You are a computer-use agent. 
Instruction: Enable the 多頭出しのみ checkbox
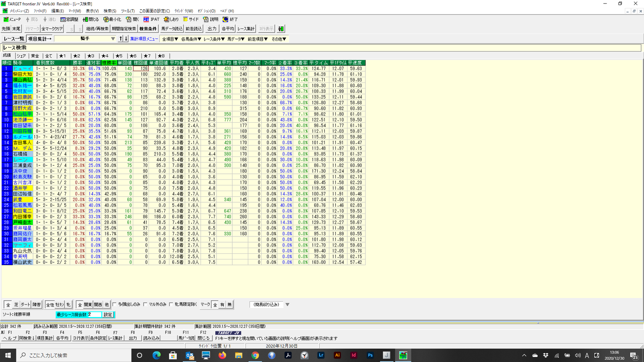[x=115, y=304]
